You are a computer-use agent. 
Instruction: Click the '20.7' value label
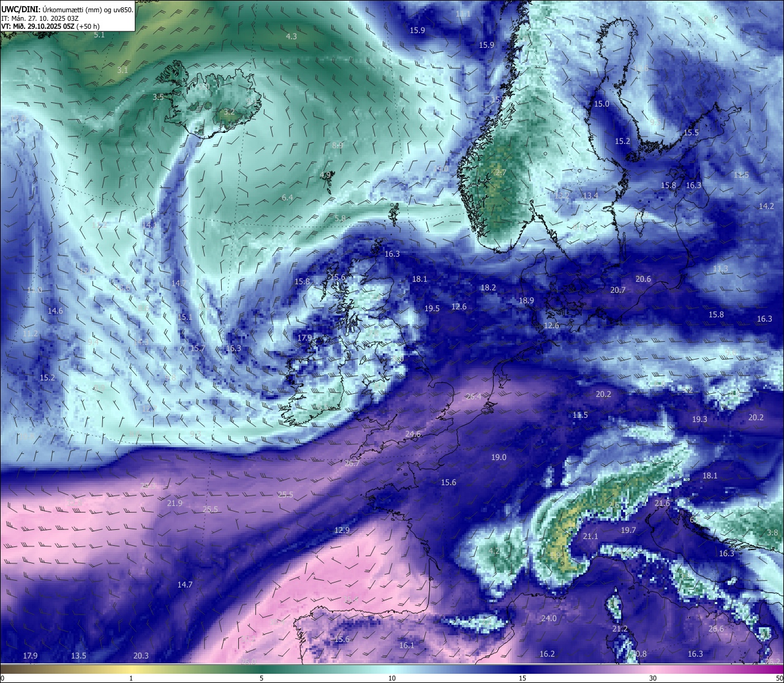point(619,290)
